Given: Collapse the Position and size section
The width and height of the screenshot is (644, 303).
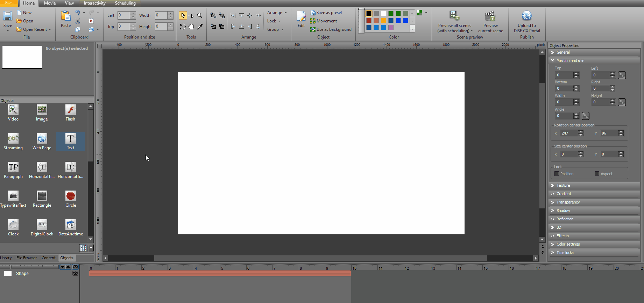Looking at the screenshot, I should click(594, 61).
